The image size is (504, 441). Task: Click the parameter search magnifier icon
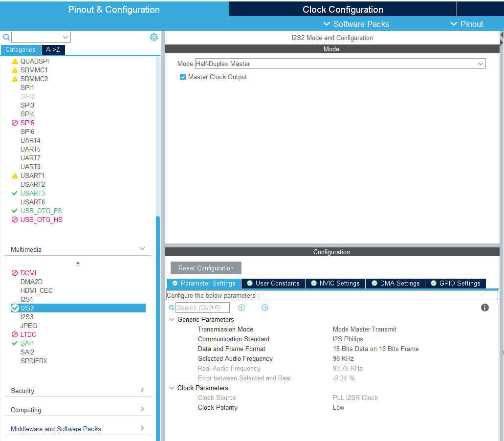point(172,308)
